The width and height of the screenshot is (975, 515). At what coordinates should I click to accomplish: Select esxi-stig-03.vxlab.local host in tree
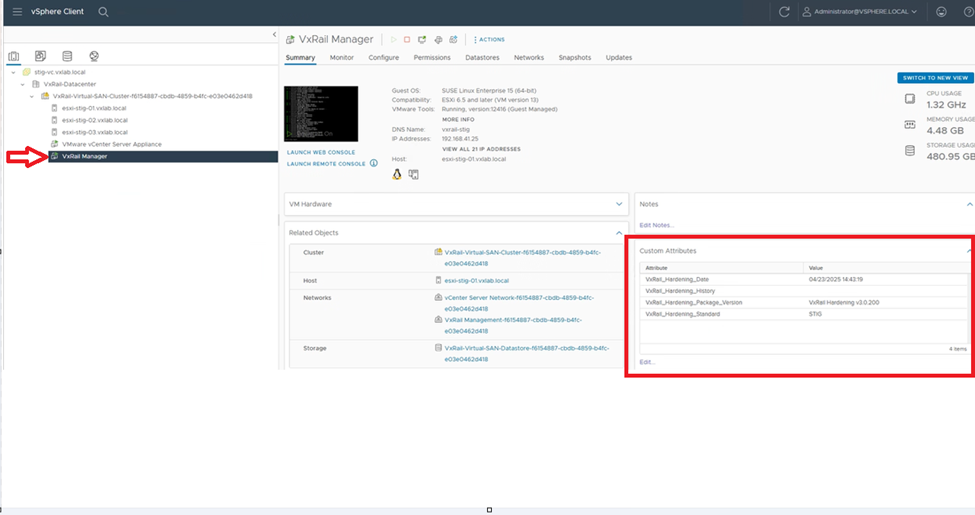coord(95,132)
